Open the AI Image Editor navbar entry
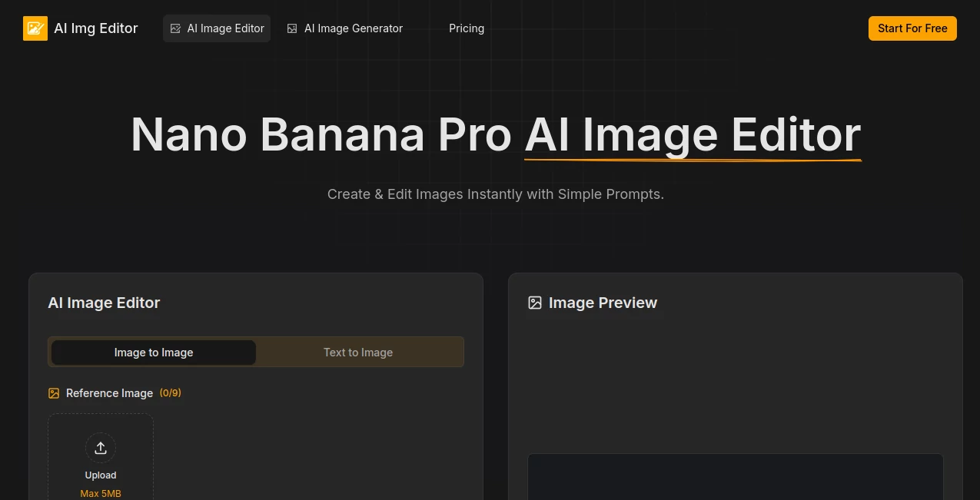The height and width of the screenshot is (500, 980). 225,28
